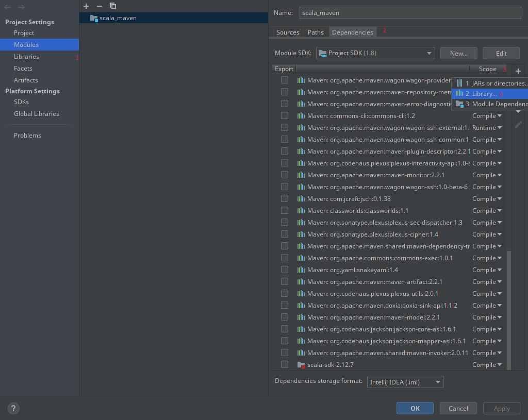This screenshot has width=528, height=420.
Task: Click the pencil edit icon beside the dependency list
Action: click(x=518, y=124)
